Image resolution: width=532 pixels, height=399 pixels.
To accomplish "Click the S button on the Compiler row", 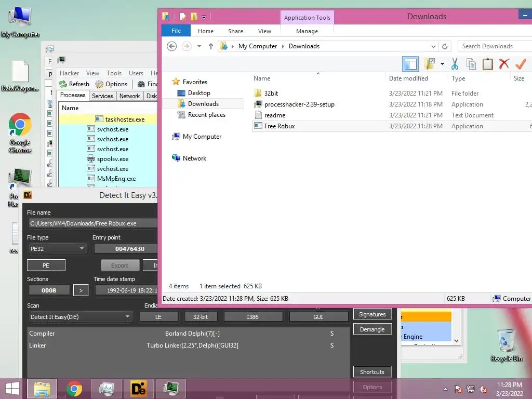I will pos(332,334).
